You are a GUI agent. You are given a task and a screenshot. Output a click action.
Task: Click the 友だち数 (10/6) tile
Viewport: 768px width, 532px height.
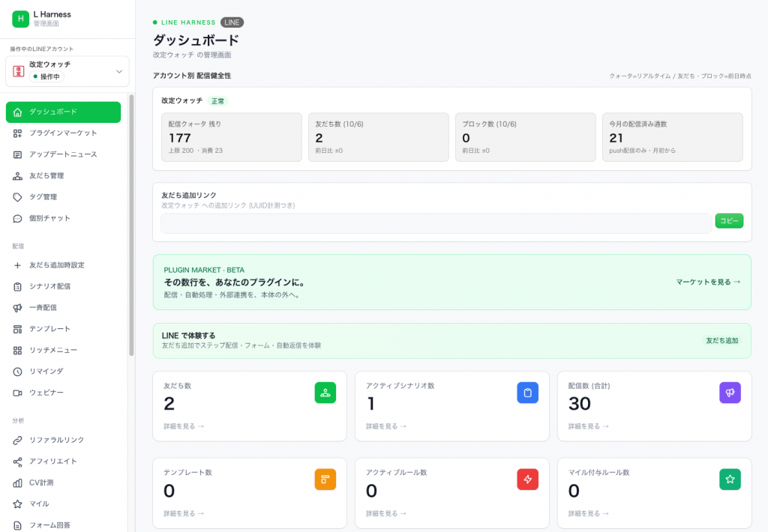379,137
